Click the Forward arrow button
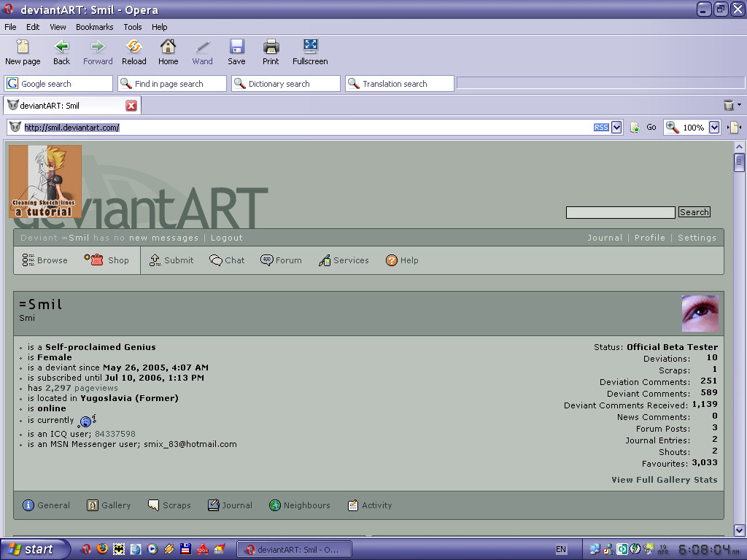The width and height of the screenshot is (747, 560). (x=98, y=52)
